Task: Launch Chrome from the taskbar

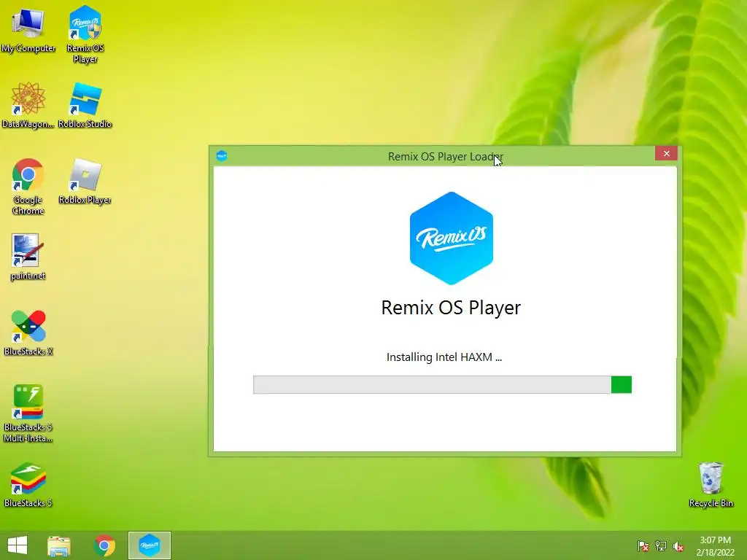Action: click(104, 545)
